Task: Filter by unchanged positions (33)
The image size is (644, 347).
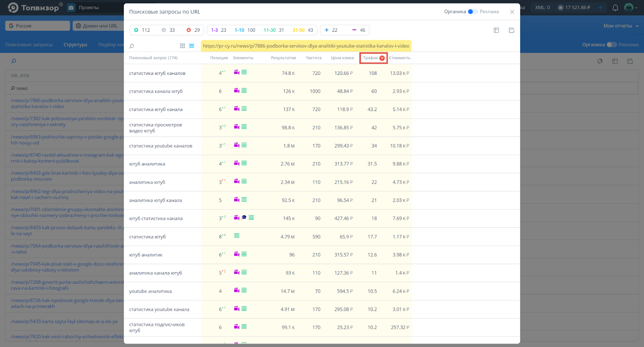Action: (168, 30)
